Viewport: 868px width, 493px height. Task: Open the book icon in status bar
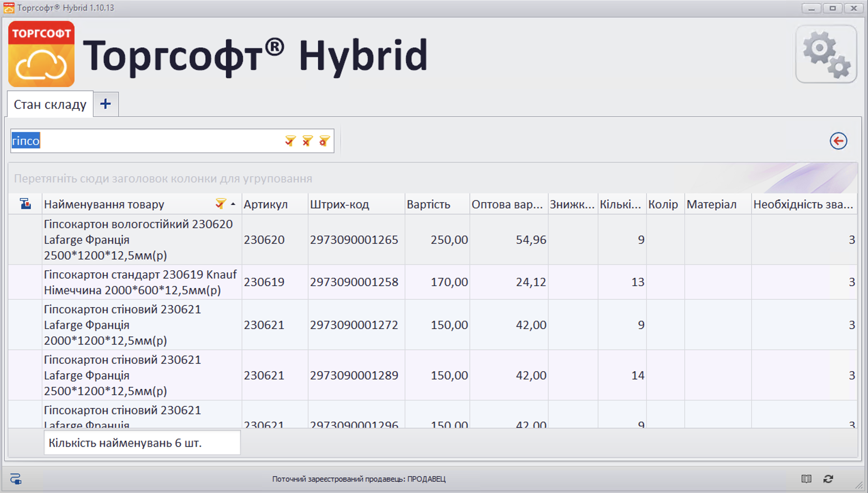click(x=806, y=479)
